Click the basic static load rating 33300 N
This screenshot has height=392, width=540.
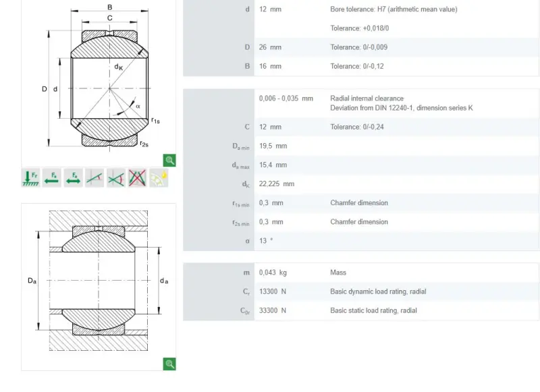(x=273, y=310)
